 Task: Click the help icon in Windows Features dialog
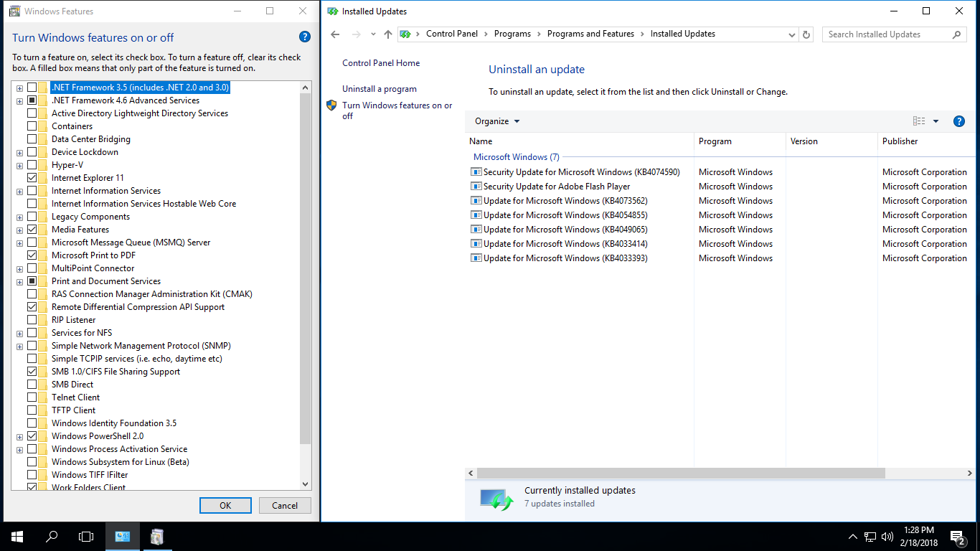click(x=304, y=37)
